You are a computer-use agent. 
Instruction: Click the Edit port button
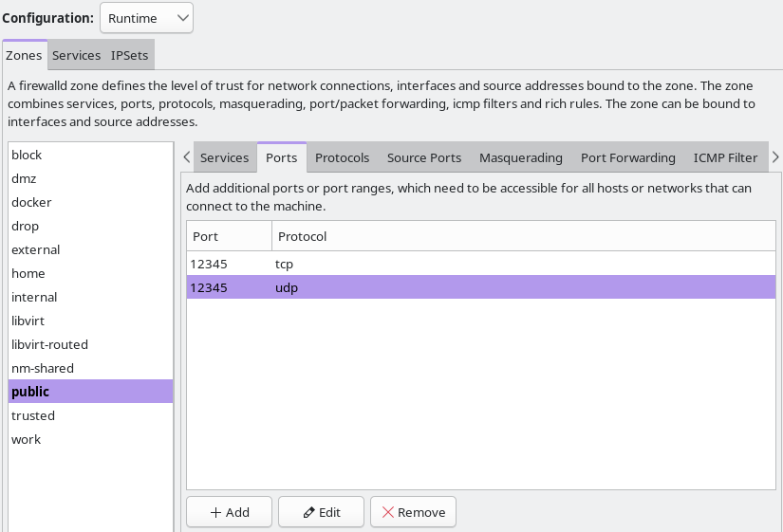pyautogui.click(x=321, y=512)
